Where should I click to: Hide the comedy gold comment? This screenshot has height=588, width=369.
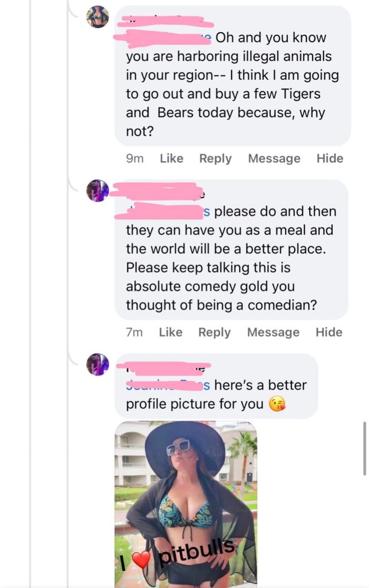(x=329, y=332)
